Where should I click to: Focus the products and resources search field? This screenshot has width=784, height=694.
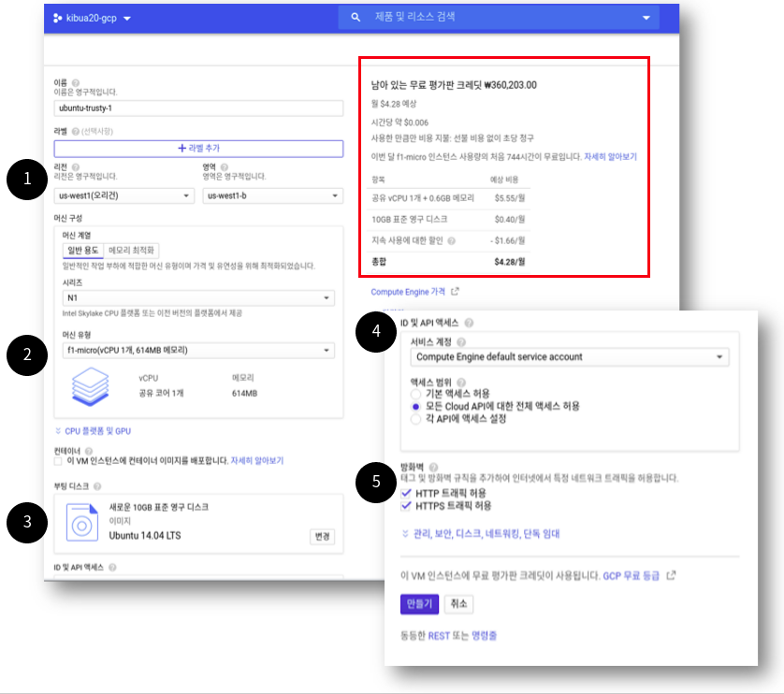[x=500, y=17]
